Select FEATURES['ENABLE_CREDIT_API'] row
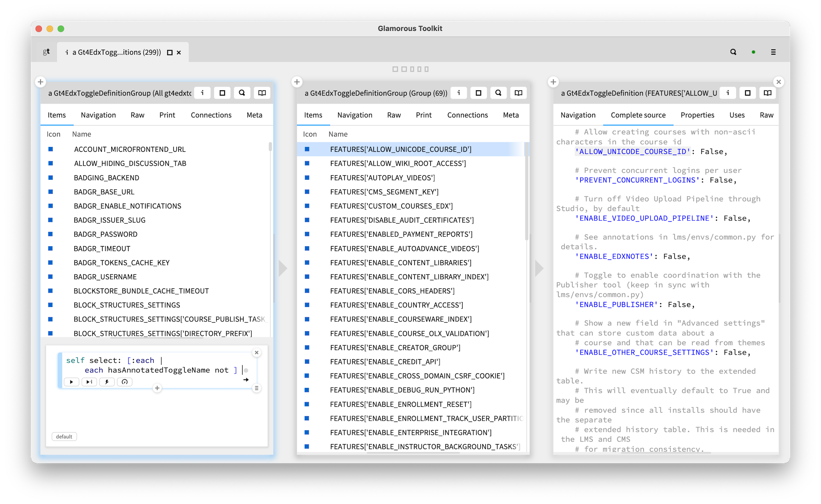This screenshot has width=821, height=504. (411, 362)
